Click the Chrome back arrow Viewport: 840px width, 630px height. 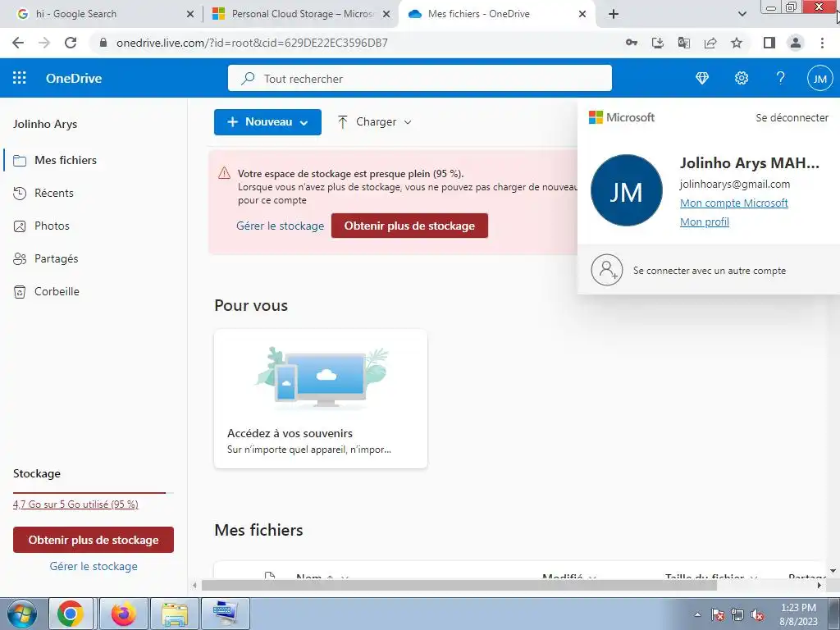tap(18, 43)
